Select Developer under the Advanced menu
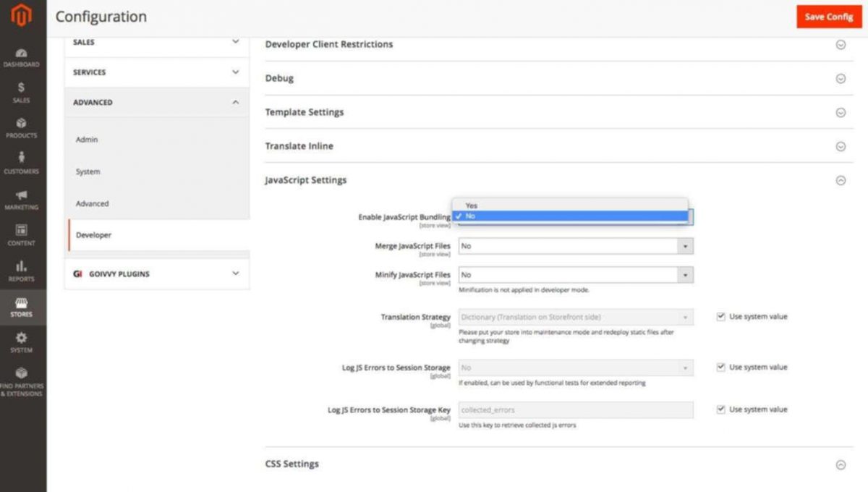This screenshot has width=868, height=492. (93, 234)
